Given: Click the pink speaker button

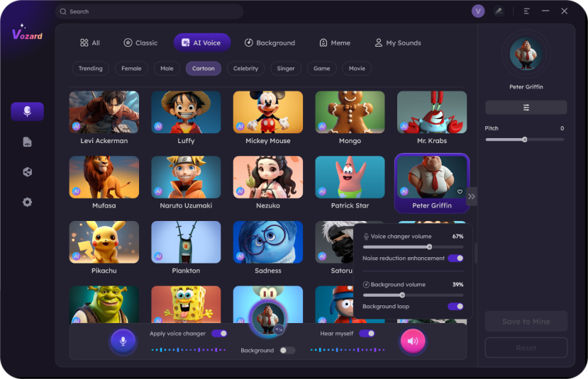Looking at the screenshot, I should tap(413, 341).
